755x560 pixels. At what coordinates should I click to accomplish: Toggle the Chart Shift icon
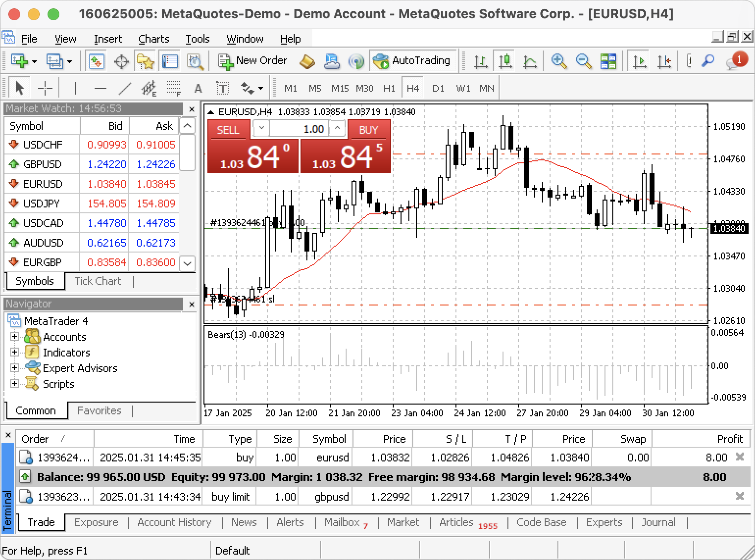tap(664, 61)
